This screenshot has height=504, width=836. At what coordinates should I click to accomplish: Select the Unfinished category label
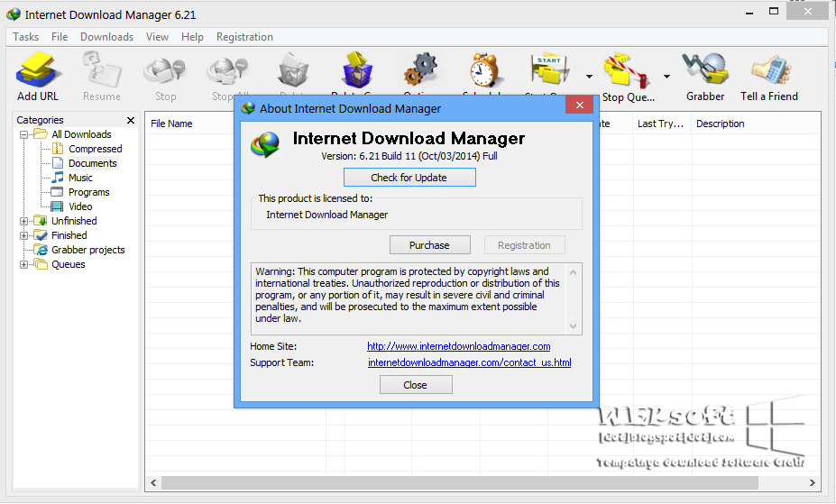[x=74, y=221]
